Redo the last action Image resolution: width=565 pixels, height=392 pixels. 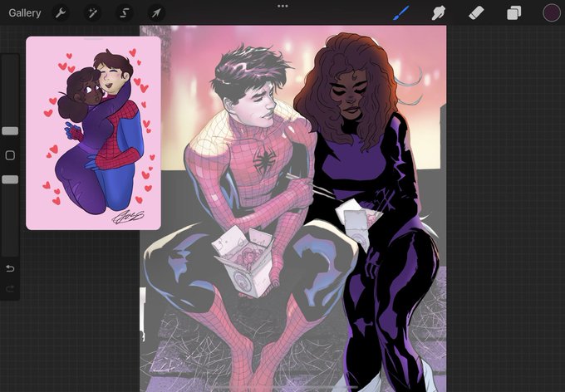[10, 288]
